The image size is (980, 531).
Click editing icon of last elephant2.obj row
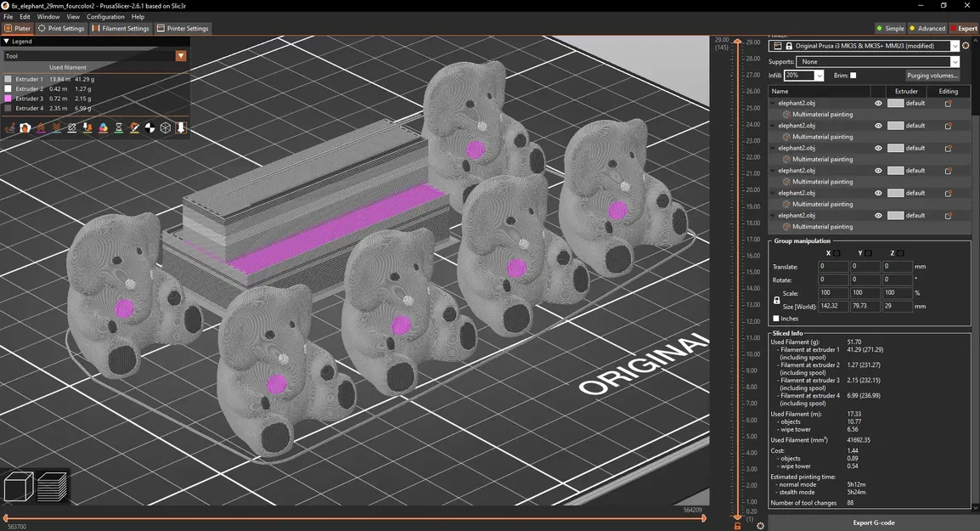pos(948,216)
